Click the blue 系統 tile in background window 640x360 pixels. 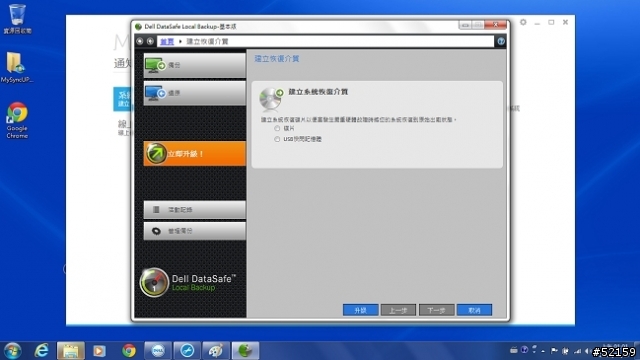(122, 99)
